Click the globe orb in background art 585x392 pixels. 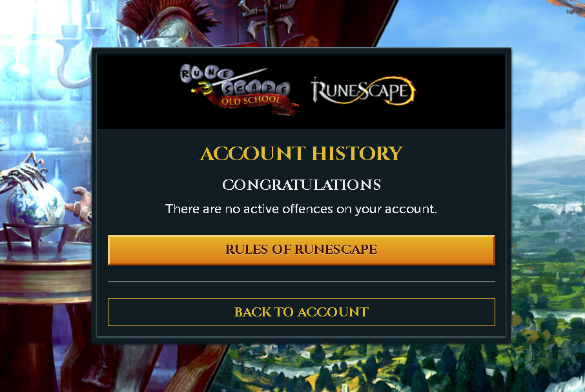[34, 207]
